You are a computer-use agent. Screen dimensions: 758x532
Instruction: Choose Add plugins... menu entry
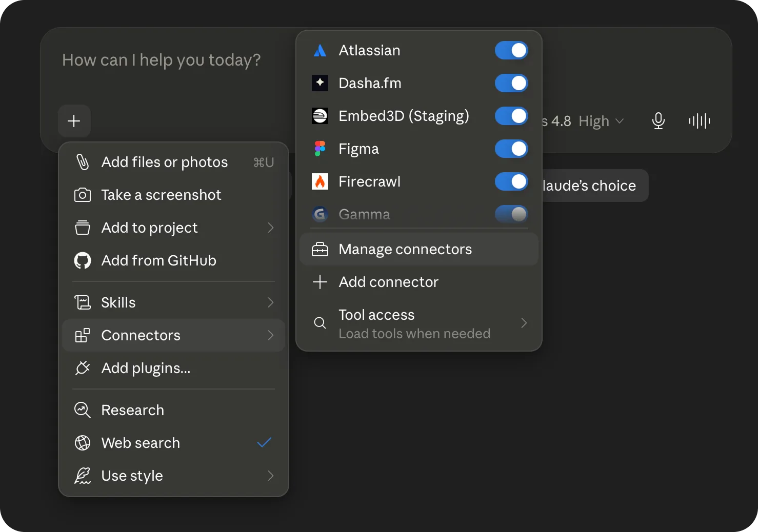click(174, 368)
